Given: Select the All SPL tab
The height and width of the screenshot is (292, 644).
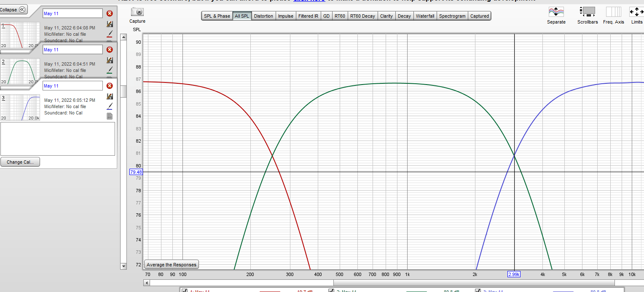Looking at the screenshot, I should click(242, 16).
